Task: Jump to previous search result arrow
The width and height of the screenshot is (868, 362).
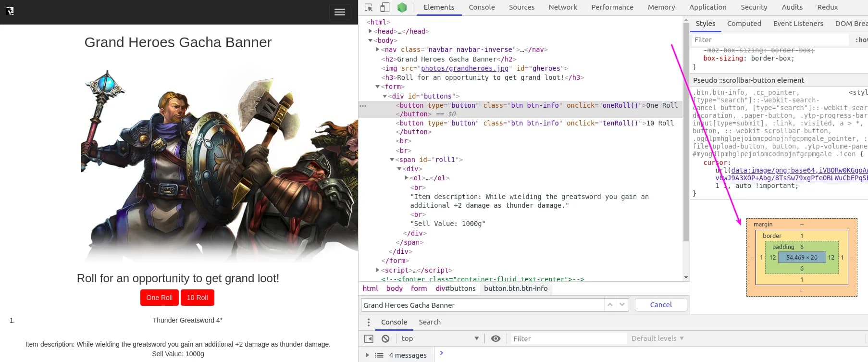Action: click(610, 305)
